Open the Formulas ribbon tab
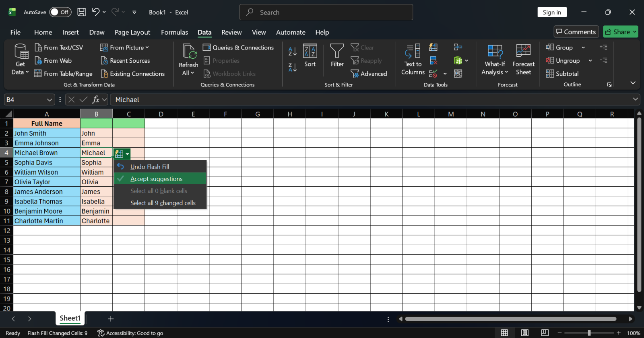 tap(174, 32)
